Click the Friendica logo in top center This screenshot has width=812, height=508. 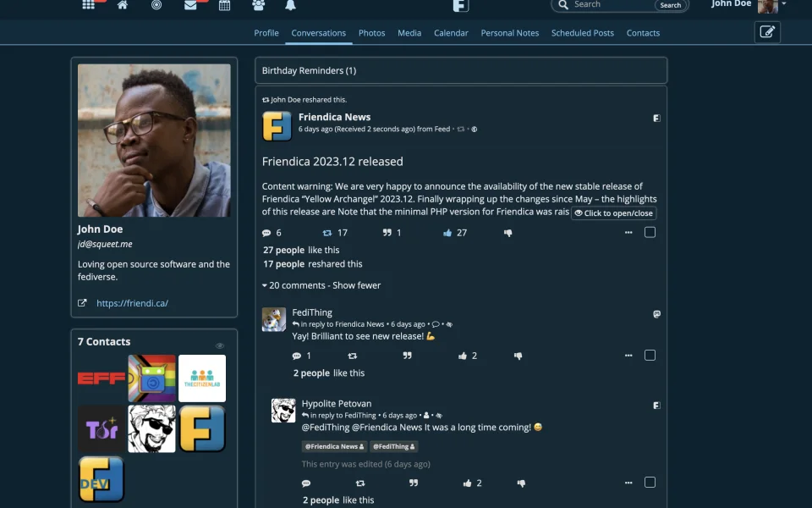pos(460,5)
